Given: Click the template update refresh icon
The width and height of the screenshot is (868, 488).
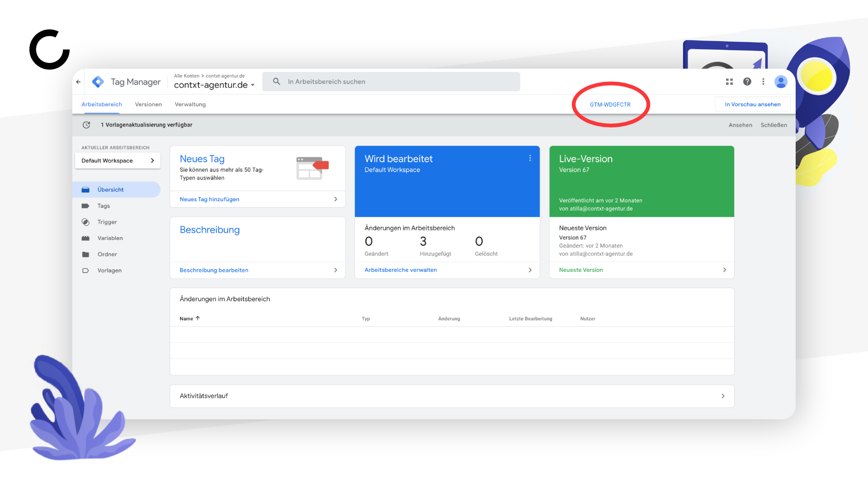Looking at the screenshot, I should (86, 125).
